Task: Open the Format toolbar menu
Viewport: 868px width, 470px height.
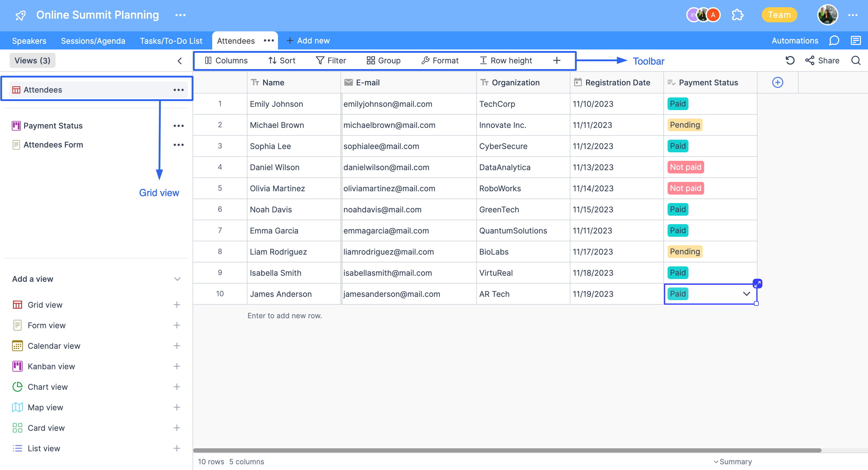Action: (440, 61)
